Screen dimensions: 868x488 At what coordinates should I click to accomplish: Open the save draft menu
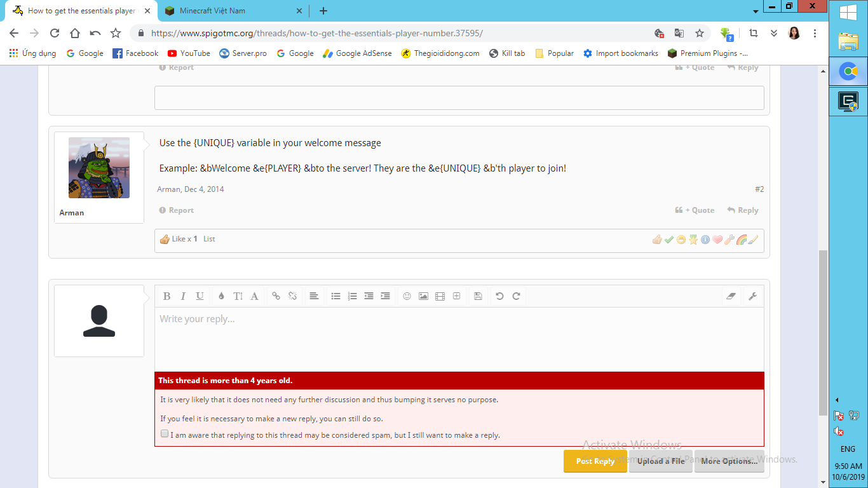click(478, 296)
